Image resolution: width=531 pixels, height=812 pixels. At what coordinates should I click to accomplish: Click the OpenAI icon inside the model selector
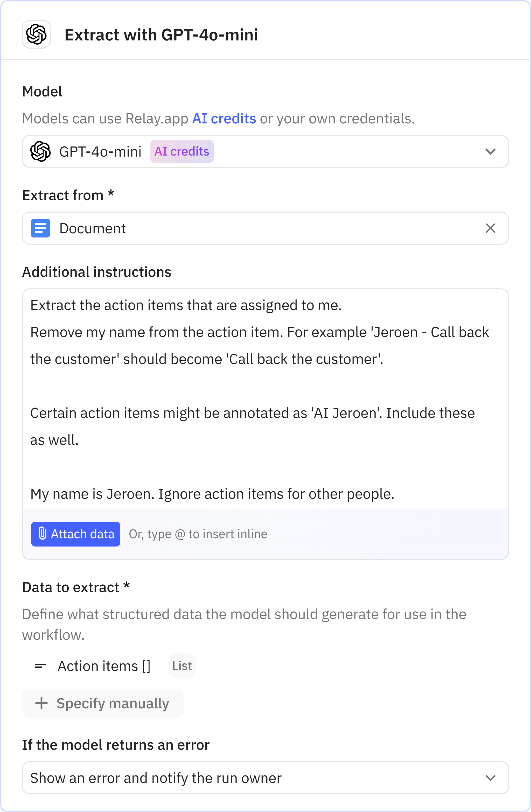click(41, 151)
